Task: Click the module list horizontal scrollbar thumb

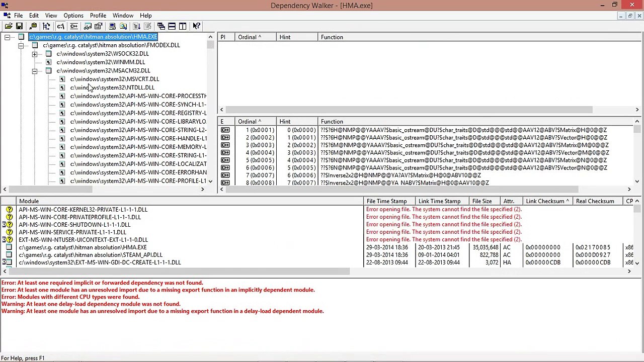Action: point(179,271)
